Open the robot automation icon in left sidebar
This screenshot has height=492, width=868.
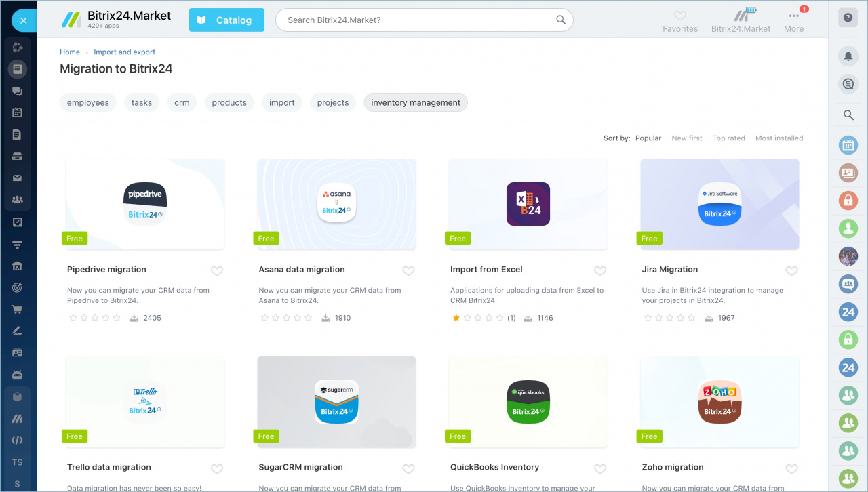click(18, 375)
